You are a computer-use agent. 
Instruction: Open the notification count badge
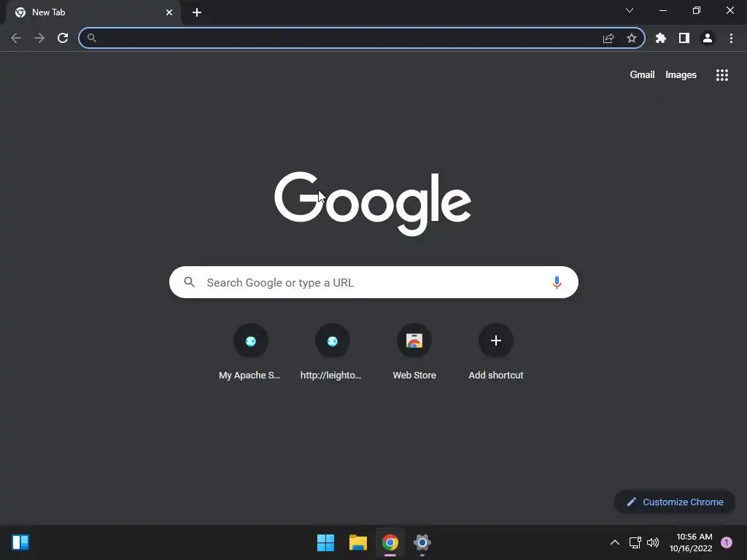[x=727, y=542]
